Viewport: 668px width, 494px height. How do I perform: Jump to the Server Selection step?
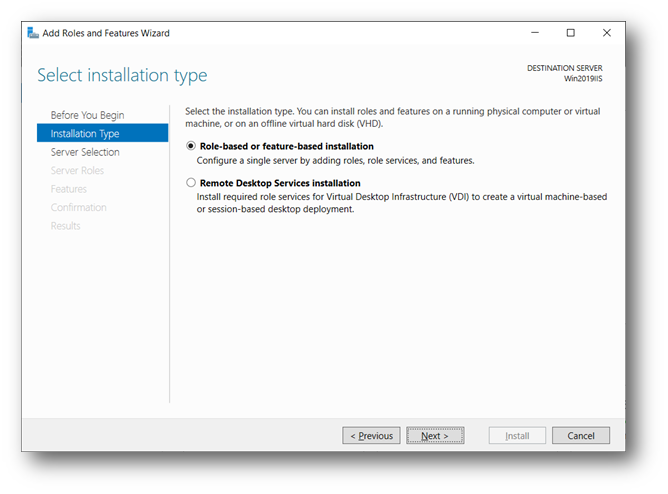click(85, 152)
